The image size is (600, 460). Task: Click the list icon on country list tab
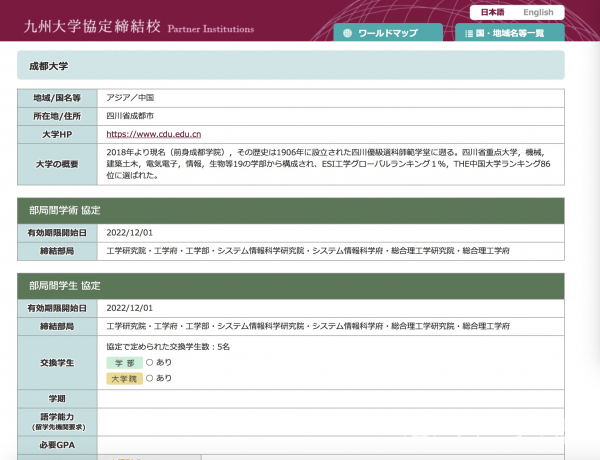click(469, 34)
